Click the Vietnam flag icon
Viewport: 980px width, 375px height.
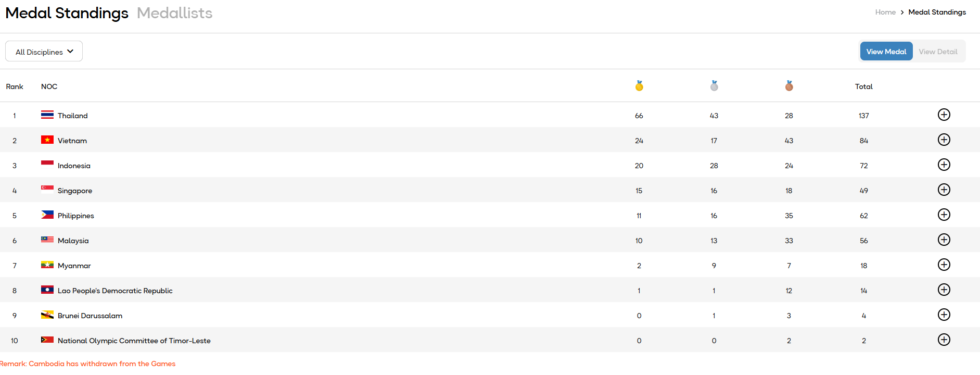47,140
